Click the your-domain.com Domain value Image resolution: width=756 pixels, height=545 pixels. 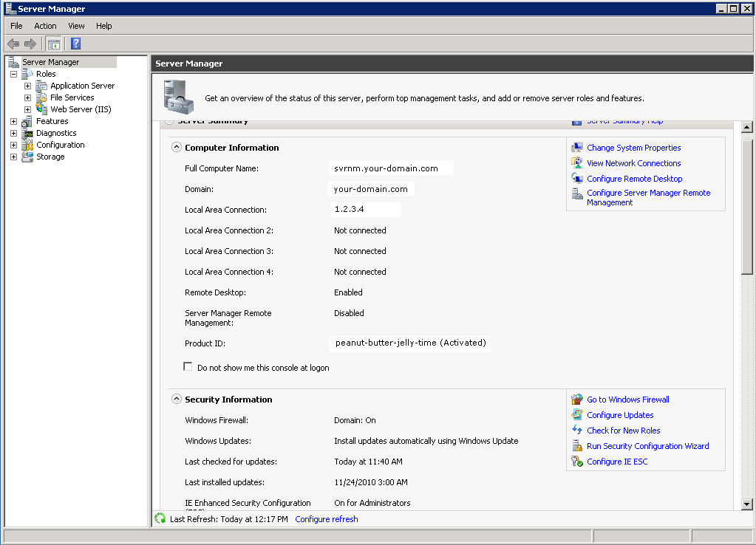(x=370, y=189)
